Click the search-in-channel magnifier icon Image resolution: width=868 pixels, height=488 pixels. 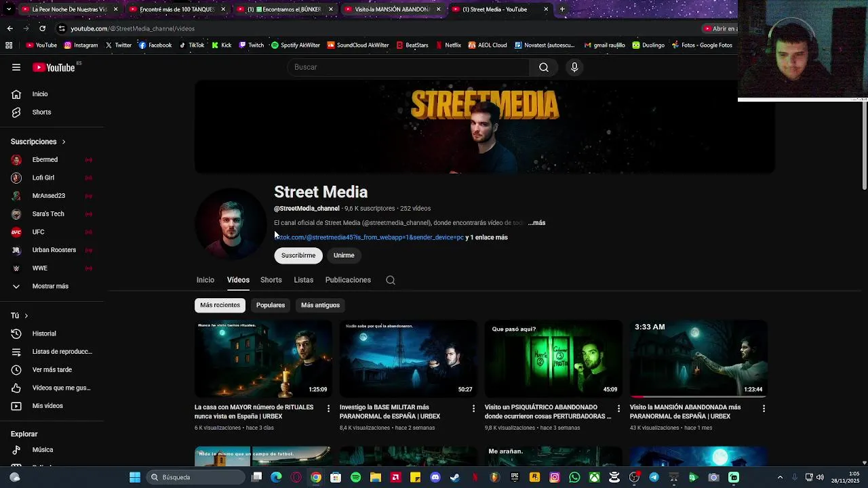point(391,280)
